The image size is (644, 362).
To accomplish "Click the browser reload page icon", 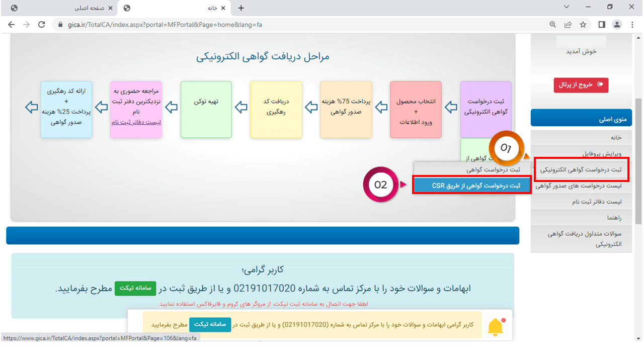I will click(x=42, y=24).
